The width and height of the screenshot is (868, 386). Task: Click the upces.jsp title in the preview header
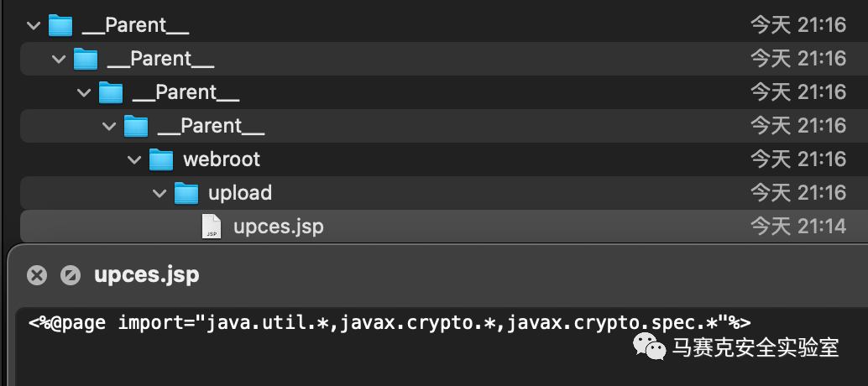[x=147, y=275]
